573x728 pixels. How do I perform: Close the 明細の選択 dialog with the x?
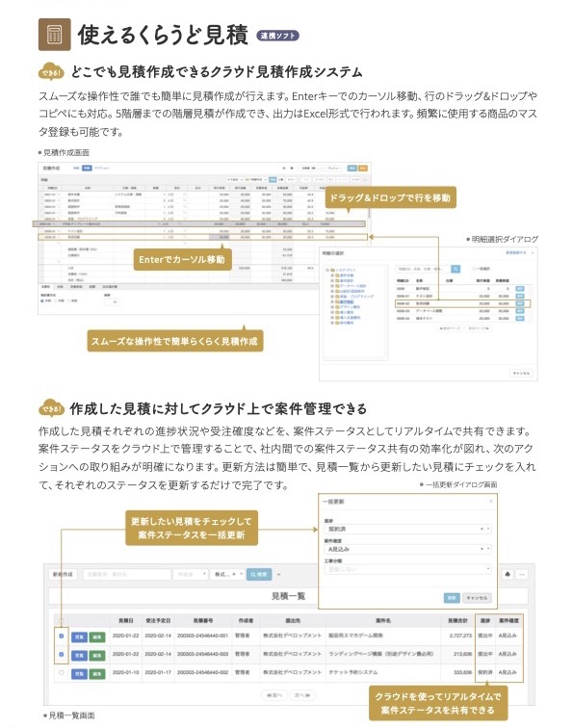(x=533, y=253)
